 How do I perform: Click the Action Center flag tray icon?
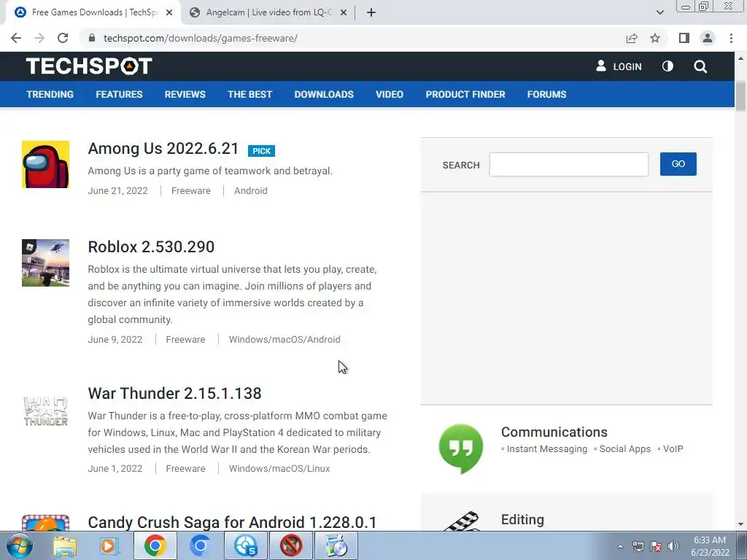coord(656,546)
